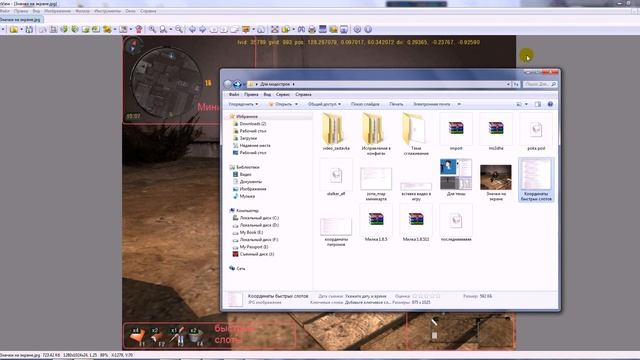640x360 pixels.
Task: Show the hidden toolbar commands chevron in Explorer
Action: tap(459, 104)
